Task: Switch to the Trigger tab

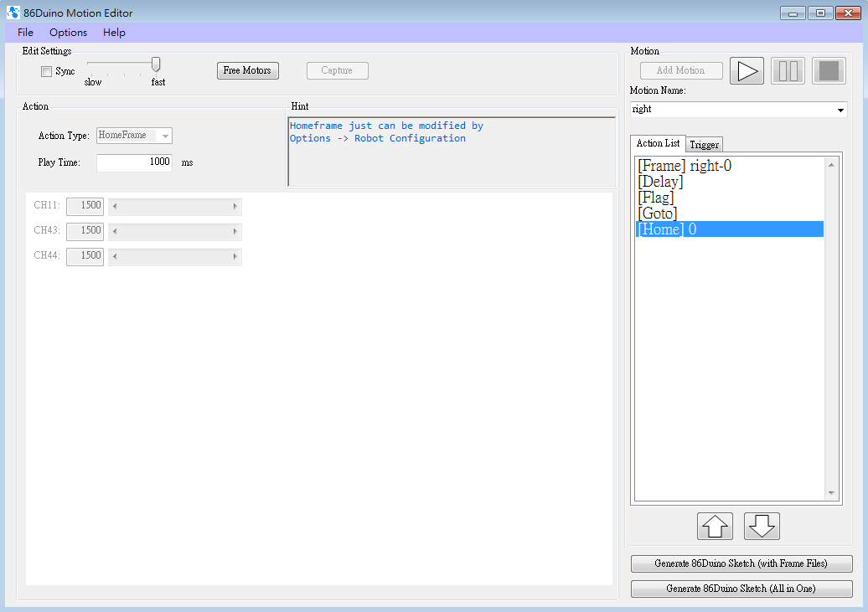Action: pyautogui.click(x=704, y=145)
